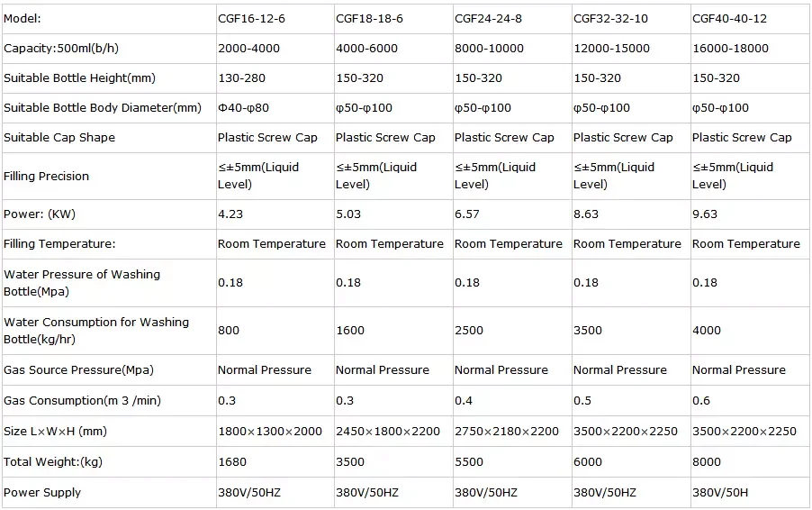Viewport: 812px width, 510px height.
Task: Select the 1800×1300×2000 size cell
Action: click(270, 431)
